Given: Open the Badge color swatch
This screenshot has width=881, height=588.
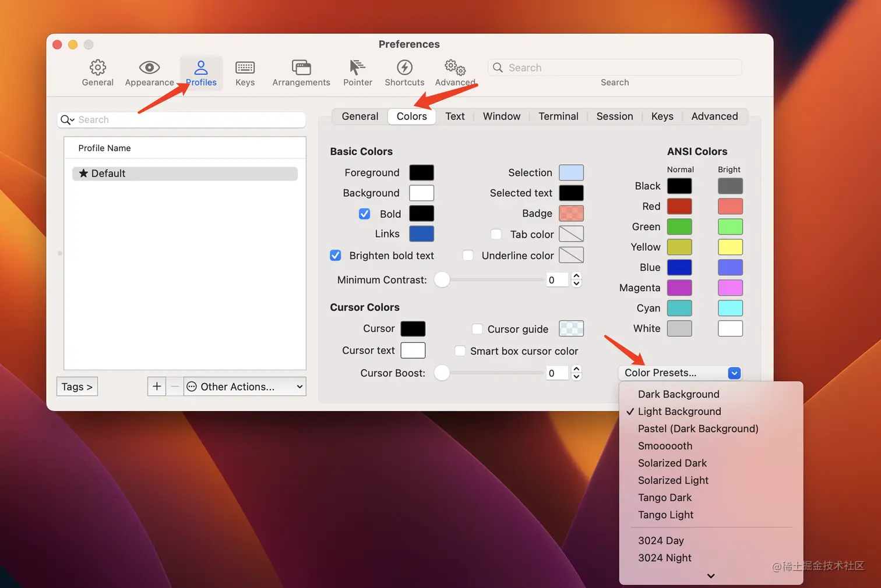Looking at the screenshot, I should point(571,213).
